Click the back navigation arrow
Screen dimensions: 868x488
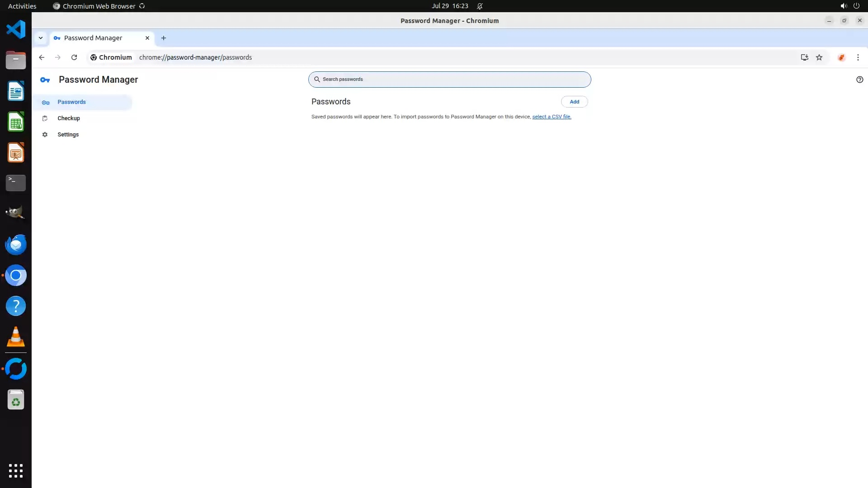point(42,57)
